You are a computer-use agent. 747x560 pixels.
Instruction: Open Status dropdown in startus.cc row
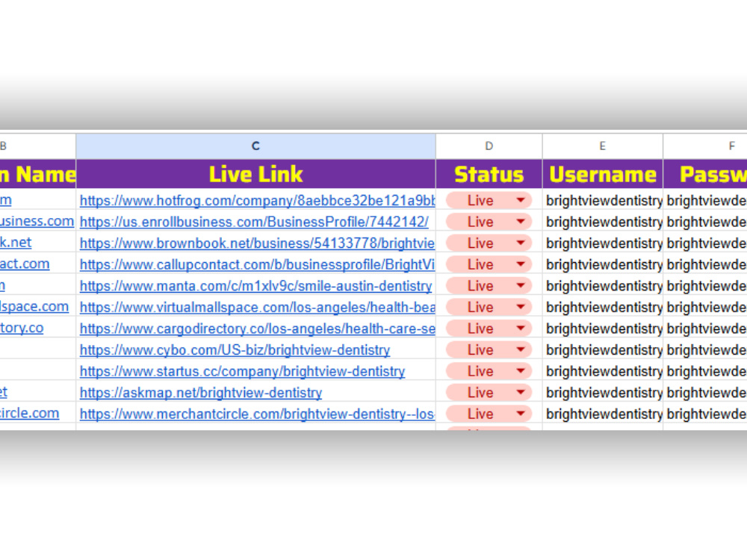pos(521,371)
